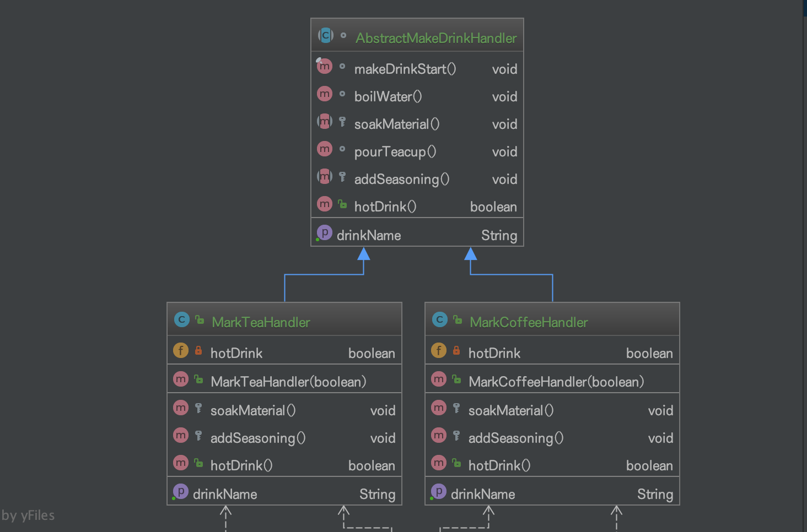This screenshot has height=532, width=807.
Task: Click the field icon of hotDrink in MarkTeaHandler
Action: [x=181, y=350]
